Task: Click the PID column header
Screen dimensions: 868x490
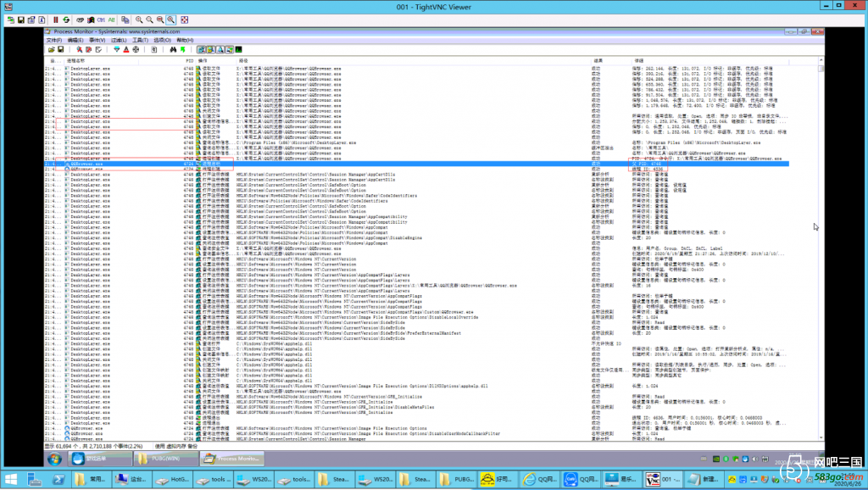Action: [x=188, y=60]
